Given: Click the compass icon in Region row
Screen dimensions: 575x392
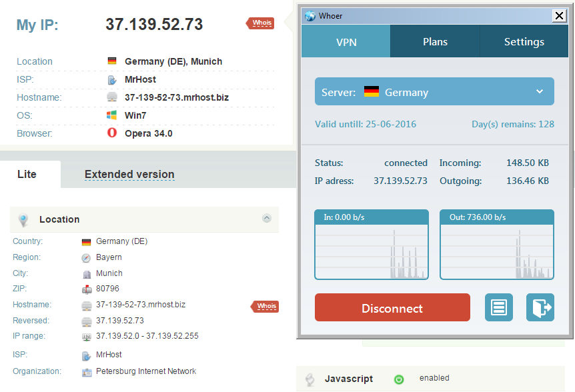Looking at the screenshot, I should 86,258.
